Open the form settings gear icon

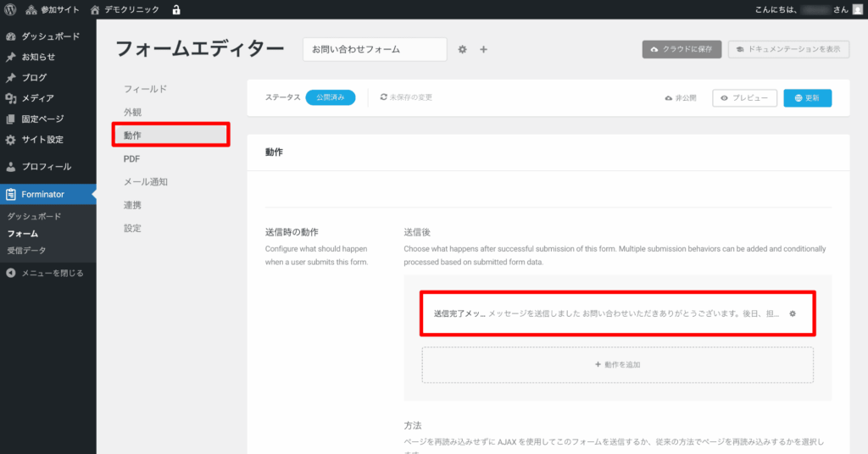click(463, 50)
